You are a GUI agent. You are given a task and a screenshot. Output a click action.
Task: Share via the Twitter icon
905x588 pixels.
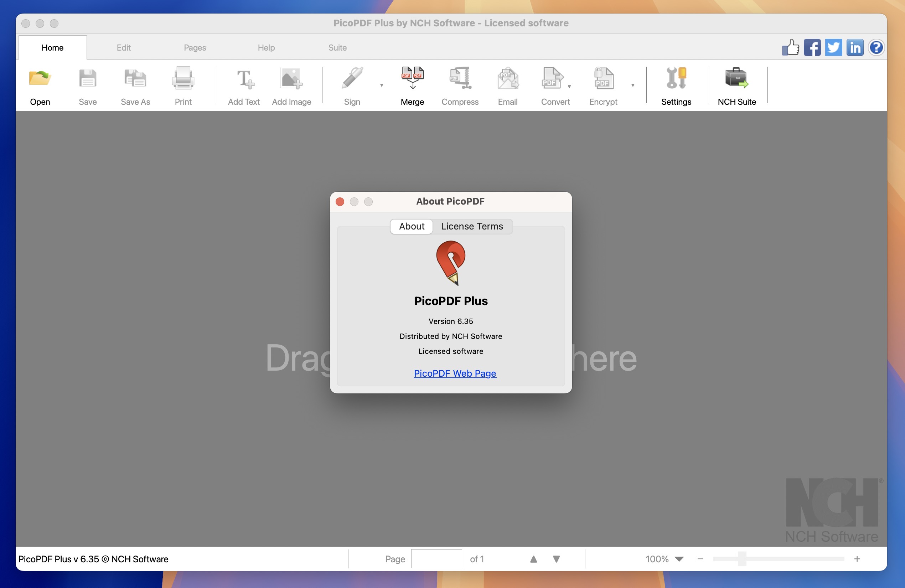point(833,47)
